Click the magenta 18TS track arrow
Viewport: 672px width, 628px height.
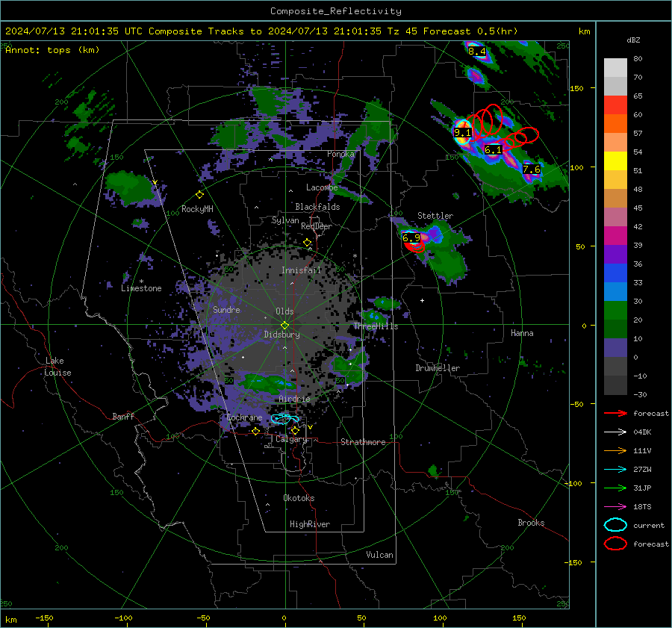pyautogui.click(x=615, y=507)
